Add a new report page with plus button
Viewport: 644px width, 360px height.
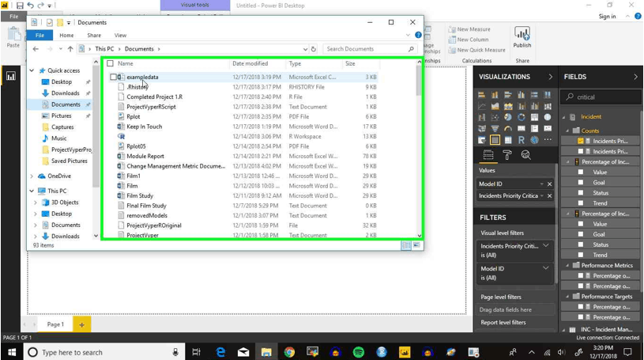81,324
